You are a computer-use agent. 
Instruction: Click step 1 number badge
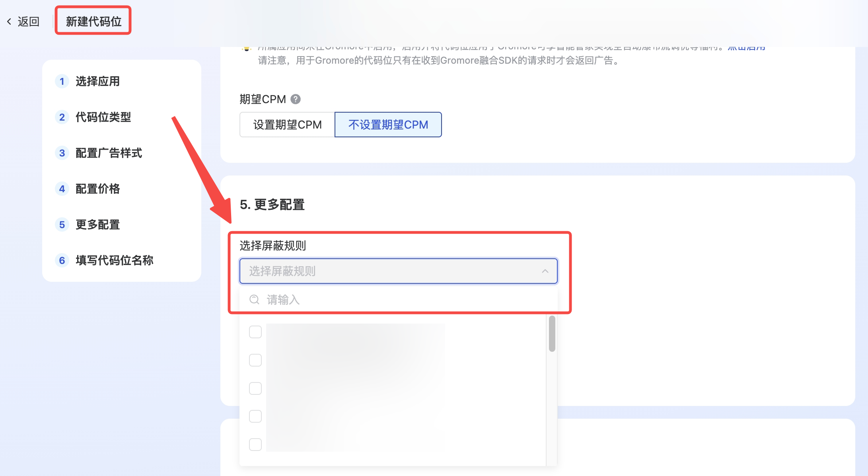pos(62,81)
